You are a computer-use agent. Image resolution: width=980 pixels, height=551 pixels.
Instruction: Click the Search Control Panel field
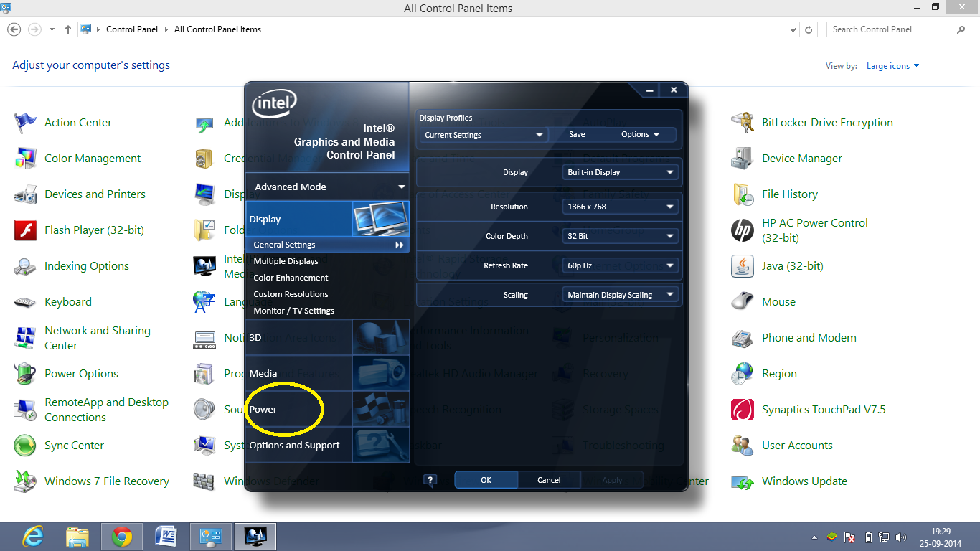[x=900, y=29]
